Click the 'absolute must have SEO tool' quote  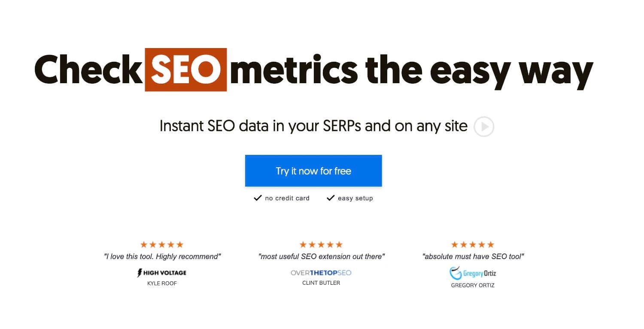click(x=473, y=257)
